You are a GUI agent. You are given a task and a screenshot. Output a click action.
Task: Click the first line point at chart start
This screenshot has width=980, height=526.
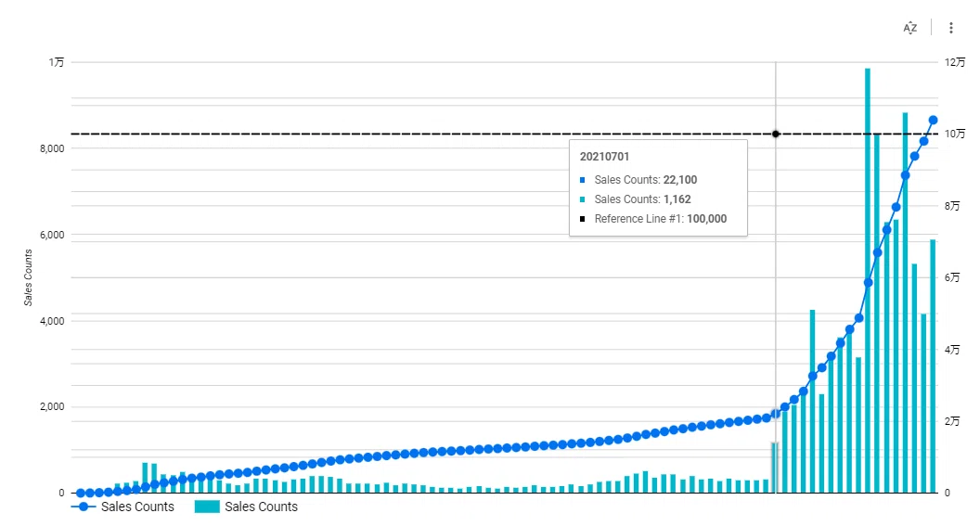tap(81, 493)
